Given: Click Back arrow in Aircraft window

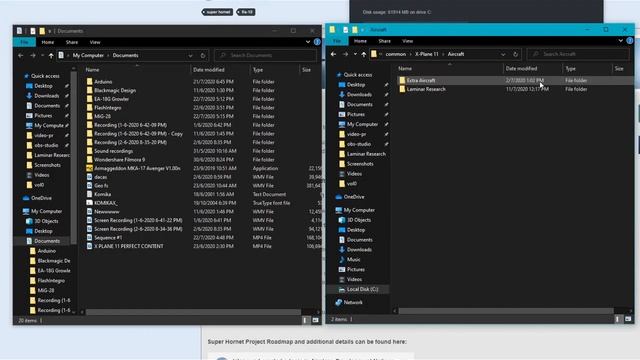Looking at the screenshot, I should tap(333, 54).
